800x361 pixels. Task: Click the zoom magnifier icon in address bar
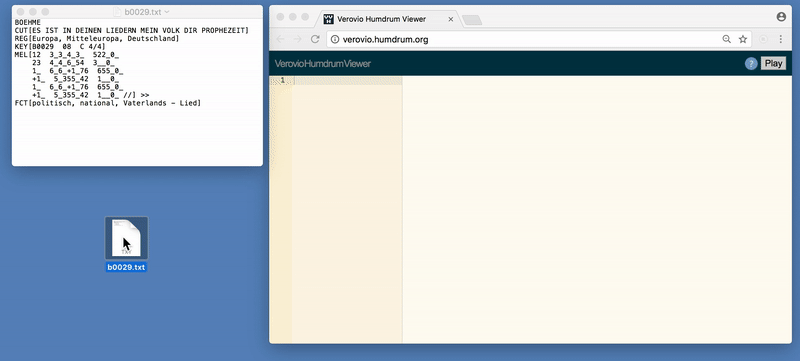click(x=727, y=39)
